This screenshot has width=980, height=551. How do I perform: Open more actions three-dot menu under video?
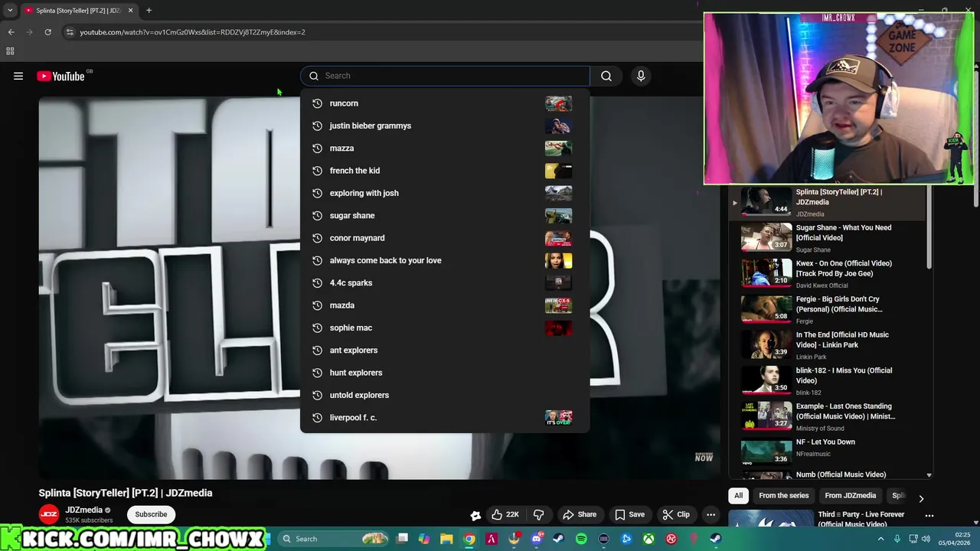[x=710, y=514]
